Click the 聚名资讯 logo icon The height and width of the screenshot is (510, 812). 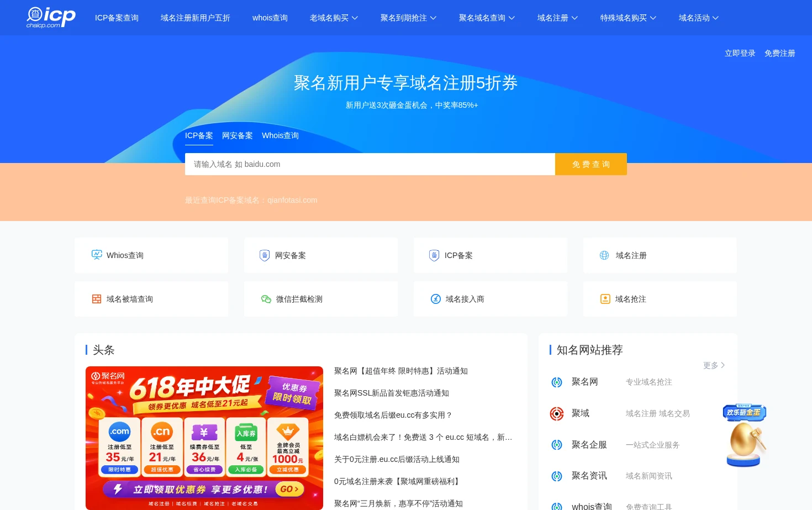557,476
